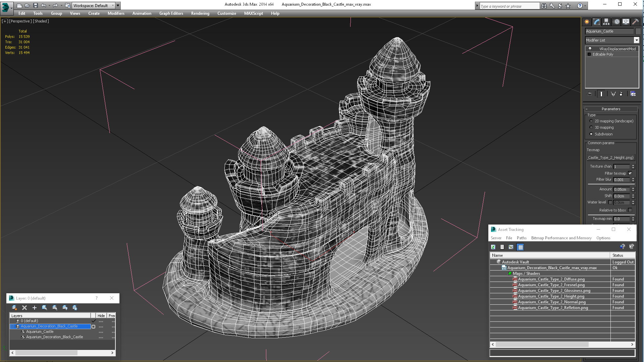Open the Motion command panel
Viewport: 644px width, 362px height.
616,22
